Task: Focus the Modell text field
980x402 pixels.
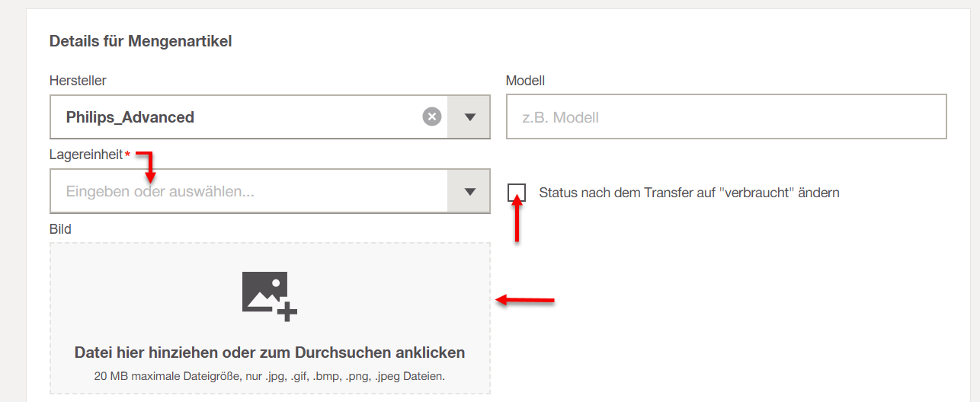Action: pos(725,117)
